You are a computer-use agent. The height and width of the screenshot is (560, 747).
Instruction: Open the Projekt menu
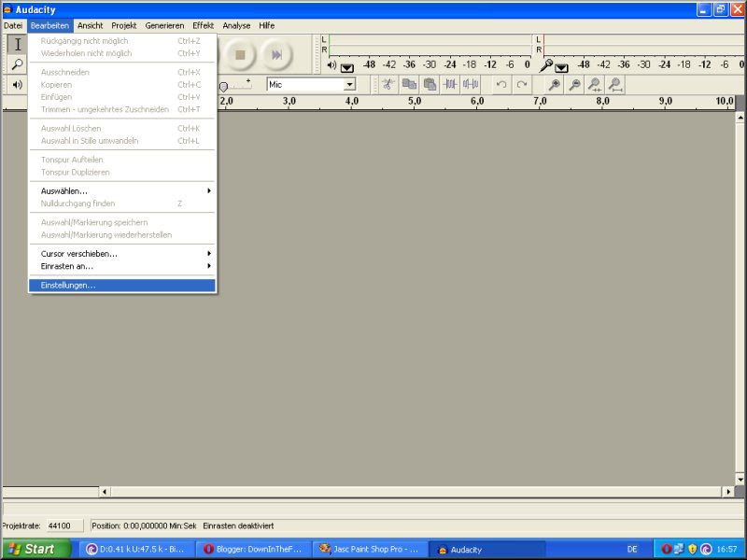(x=124, y=26)
